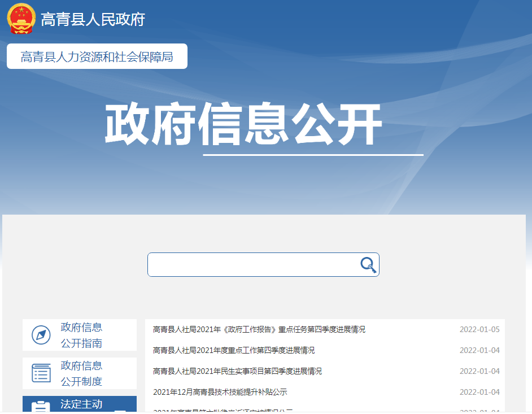Open 《政府工作报告》重点任务第四季度进展情况 article
532x414 pixels.
pos(259,329)
